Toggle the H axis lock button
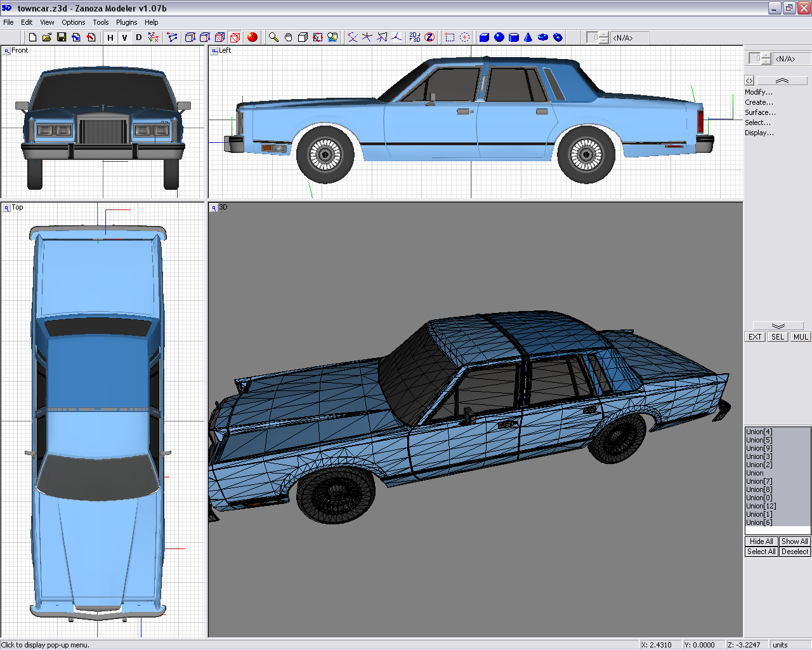The height and width of the screenshot is (650, 812). tap(110, 37)
